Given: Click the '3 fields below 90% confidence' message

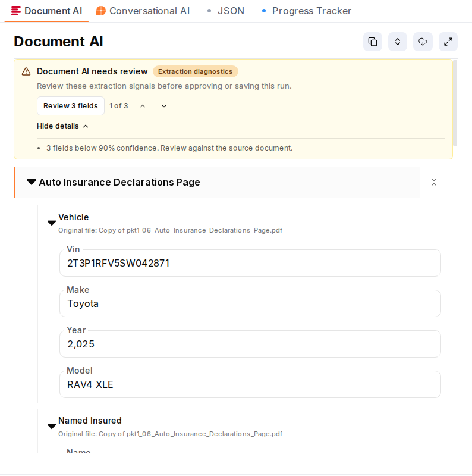Looking at the screenshot, I should [169, 148].
